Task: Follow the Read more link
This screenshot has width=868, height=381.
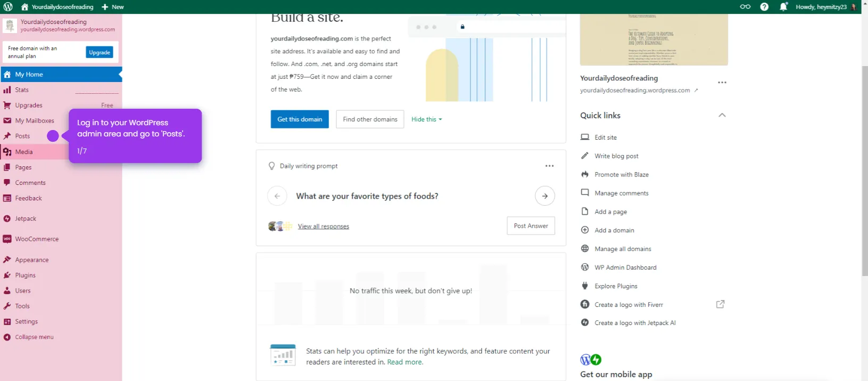Action: click(x=404, y=362)
